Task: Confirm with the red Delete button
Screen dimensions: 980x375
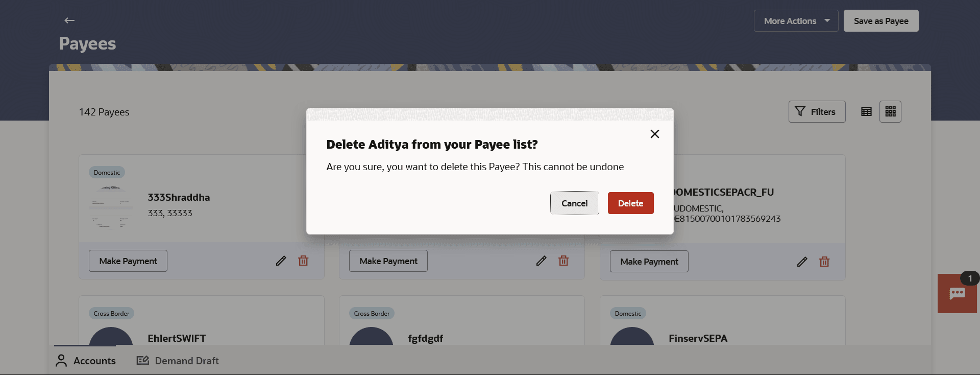Action: [x=630, y=203]
